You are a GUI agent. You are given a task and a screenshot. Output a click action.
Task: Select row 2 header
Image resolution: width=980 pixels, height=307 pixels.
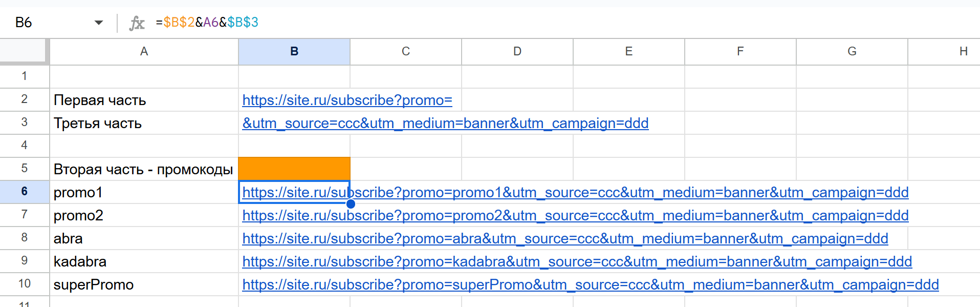(x=24, y=99)
